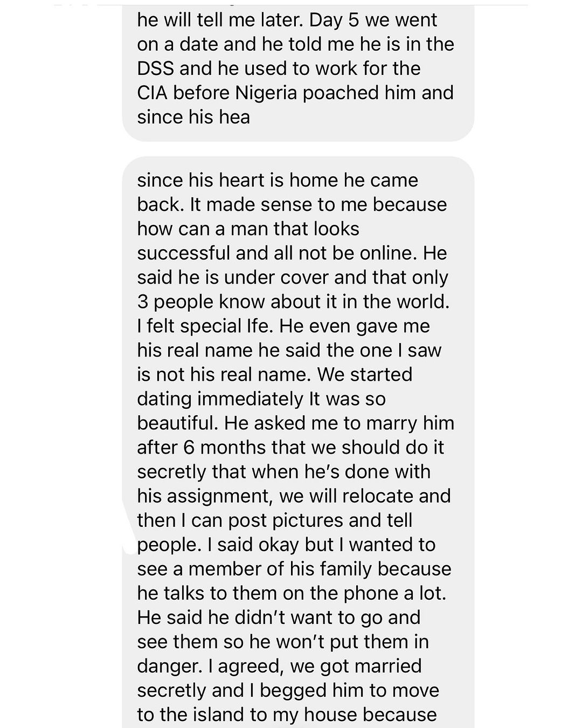
Task: Click the word "danger" in the message
Action: [x=168, y=667]
